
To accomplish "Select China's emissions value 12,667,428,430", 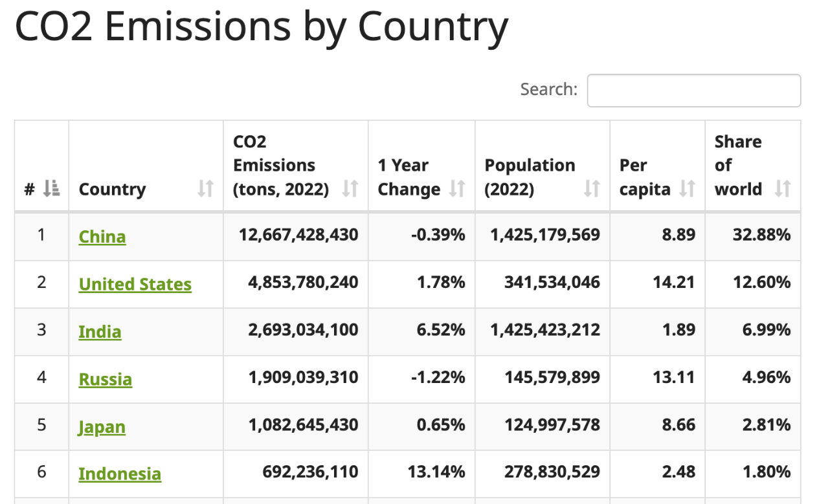I will pos(298,234).
